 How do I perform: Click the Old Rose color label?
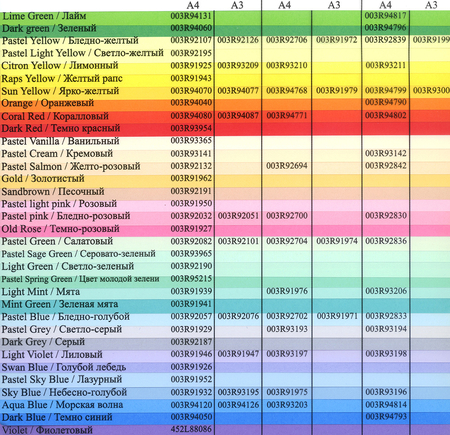(60, 229)
